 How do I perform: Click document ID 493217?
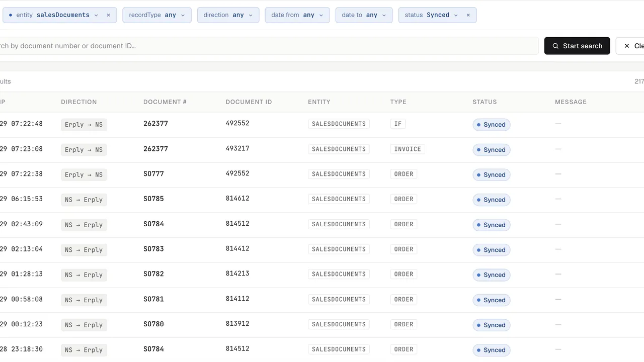click(237, 148)
